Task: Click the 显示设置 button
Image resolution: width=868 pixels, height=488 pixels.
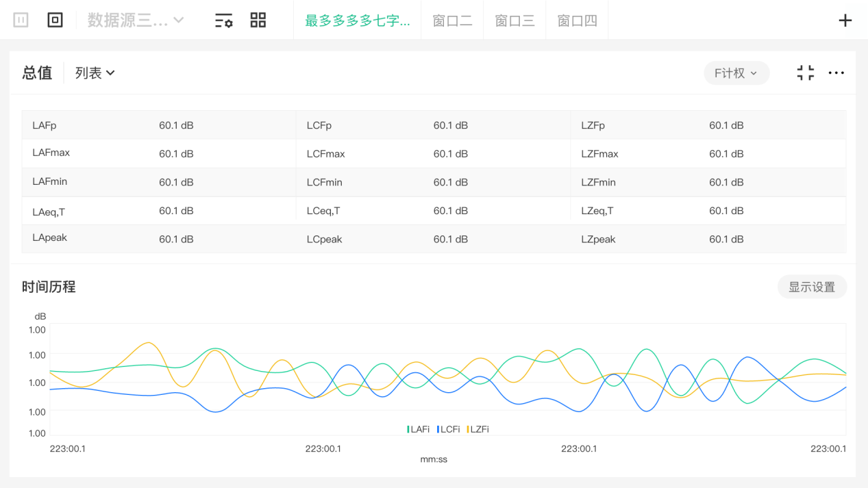Action: pyautogui.click(x=812, y=287)
